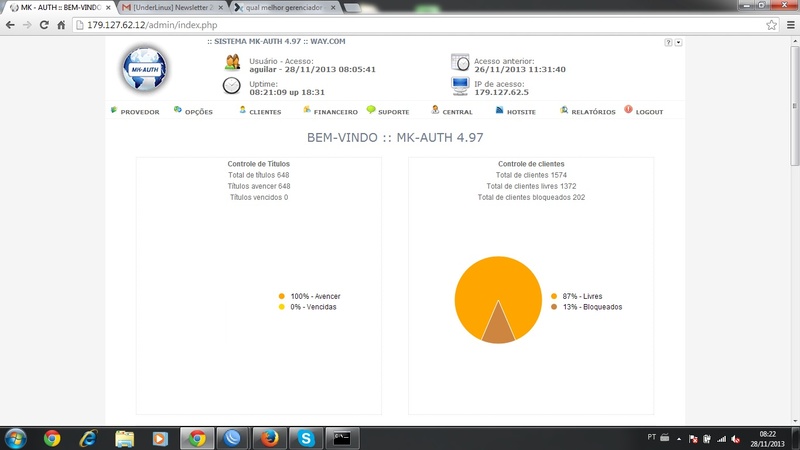
Task: Open the Windows Start menu
Action: [15, 439]
